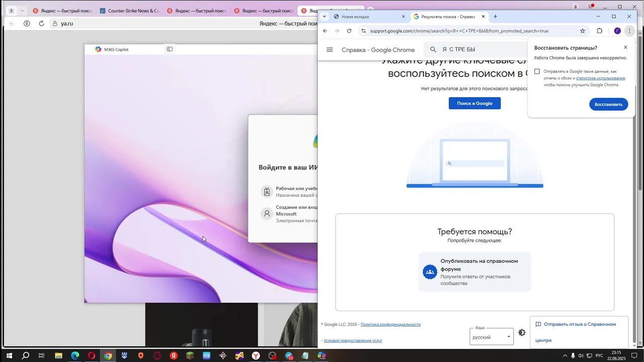Open notification center on taskbar
Screen dimensions: 644x362
tap(634, 355)
